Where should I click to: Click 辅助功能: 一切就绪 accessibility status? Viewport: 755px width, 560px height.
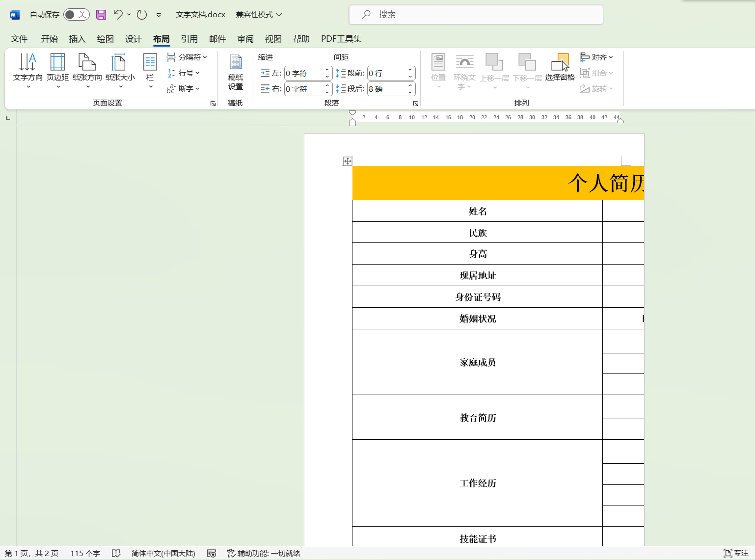[x=264, y=553]
